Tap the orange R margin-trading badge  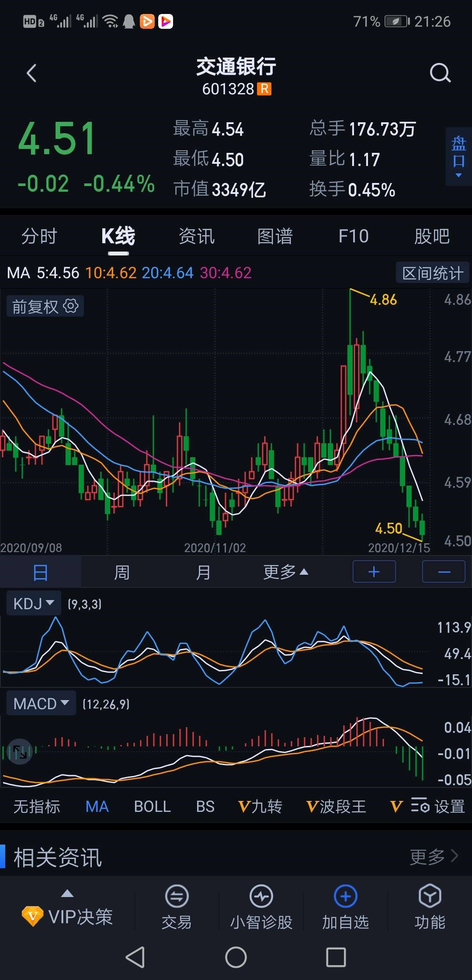point(264,89)
